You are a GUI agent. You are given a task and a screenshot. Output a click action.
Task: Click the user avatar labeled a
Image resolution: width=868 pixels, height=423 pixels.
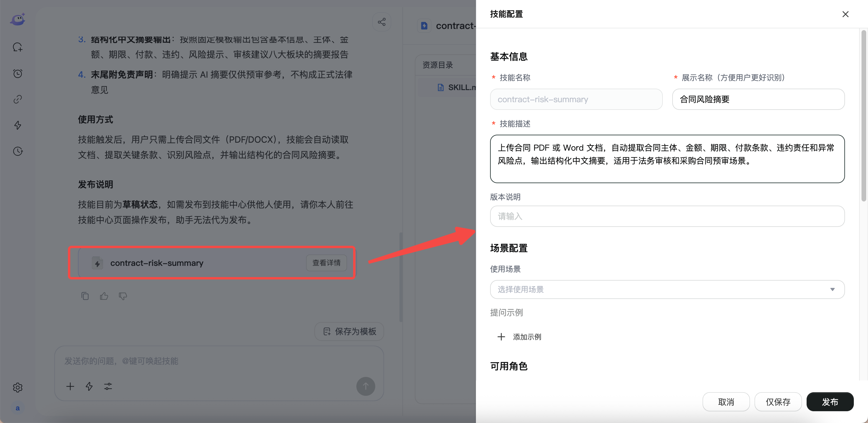tap(17, 408)
